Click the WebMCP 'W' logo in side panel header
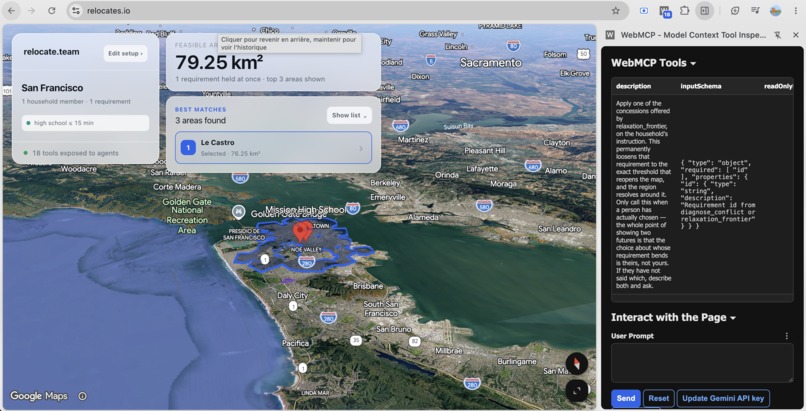 [610, 35]
